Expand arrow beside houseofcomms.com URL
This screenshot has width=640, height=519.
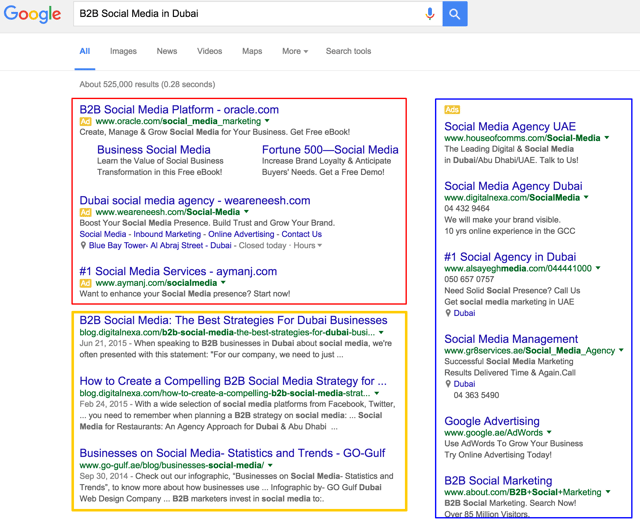point(607,138)
